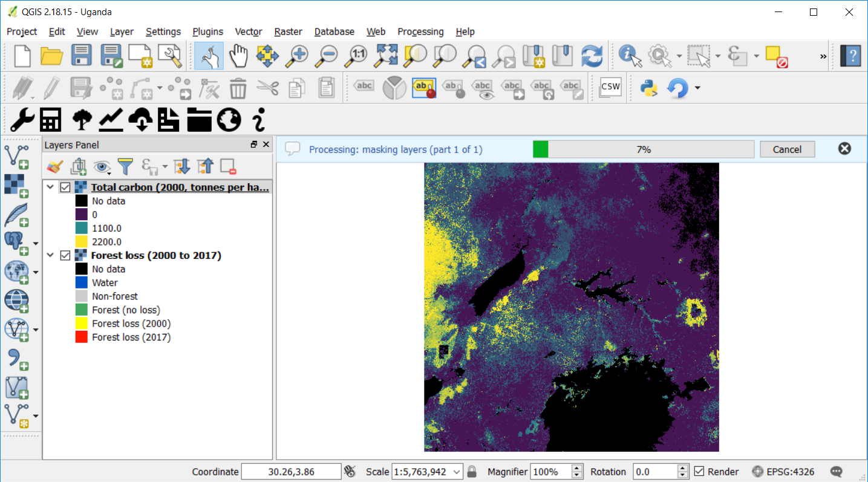
Task: Collapse the Forest loss layer legend
Action: (x=50, y=256)
